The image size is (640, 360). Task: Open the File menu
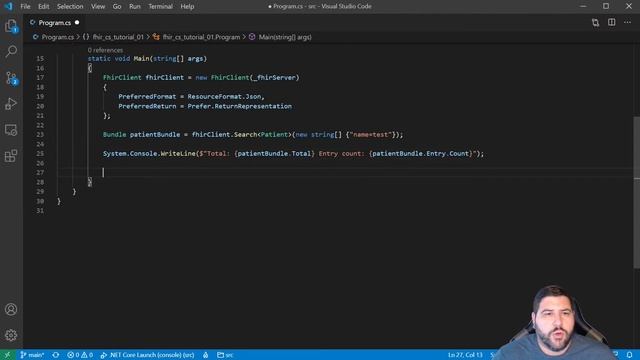coord(25,6)
